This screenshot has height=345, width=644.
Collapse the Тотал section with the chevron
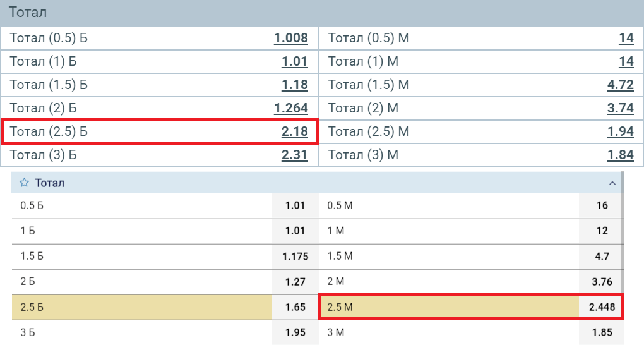(x=611, y=183)
